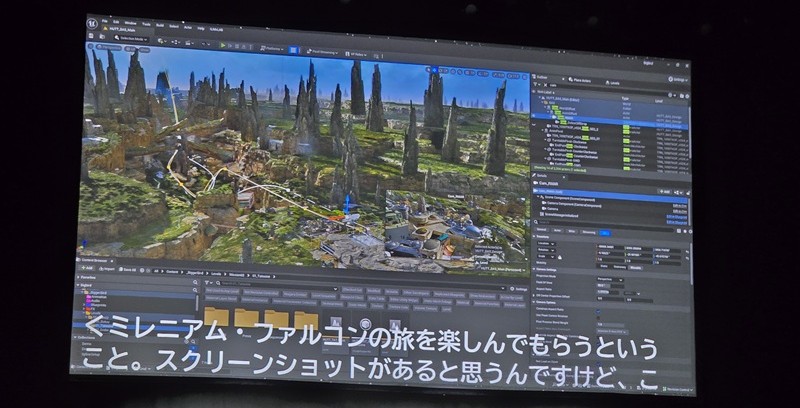The image size is (800, 408).
Task: Open the Window menu
Action: click(130, 23)
